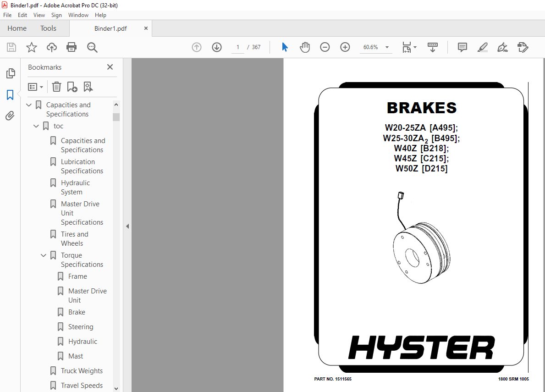Open the Attachments paperclip panel
This screenshot has height=392, width=545.
coord(10,116)
